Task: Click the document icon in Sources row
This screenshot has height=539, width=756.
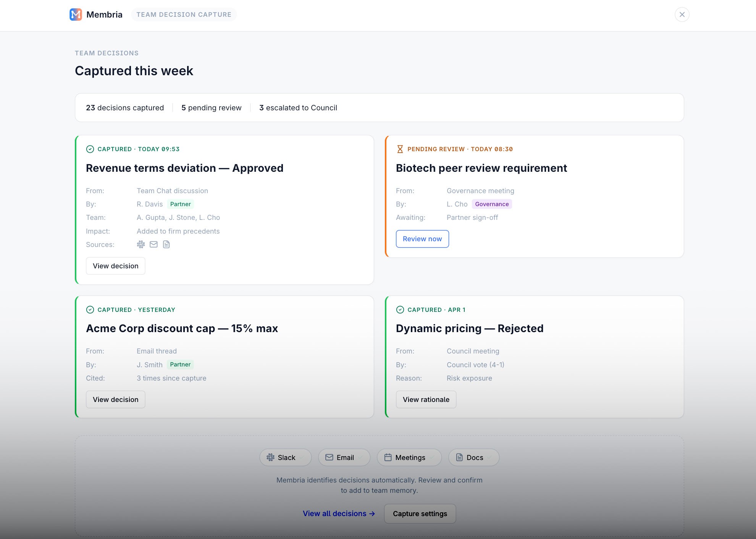Action: point(166,244)
